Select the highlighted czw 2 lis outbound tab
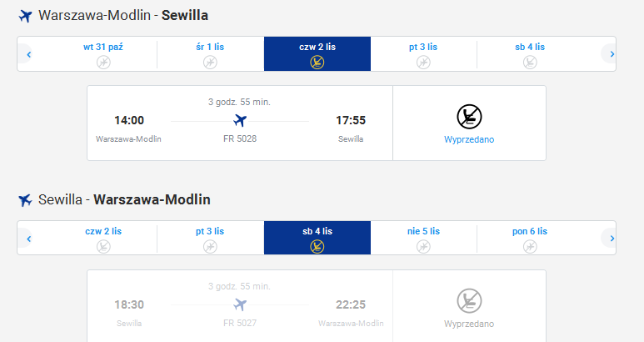Image resolution: width=644 pixels, height=342 pixels. [x=317, y=54]
